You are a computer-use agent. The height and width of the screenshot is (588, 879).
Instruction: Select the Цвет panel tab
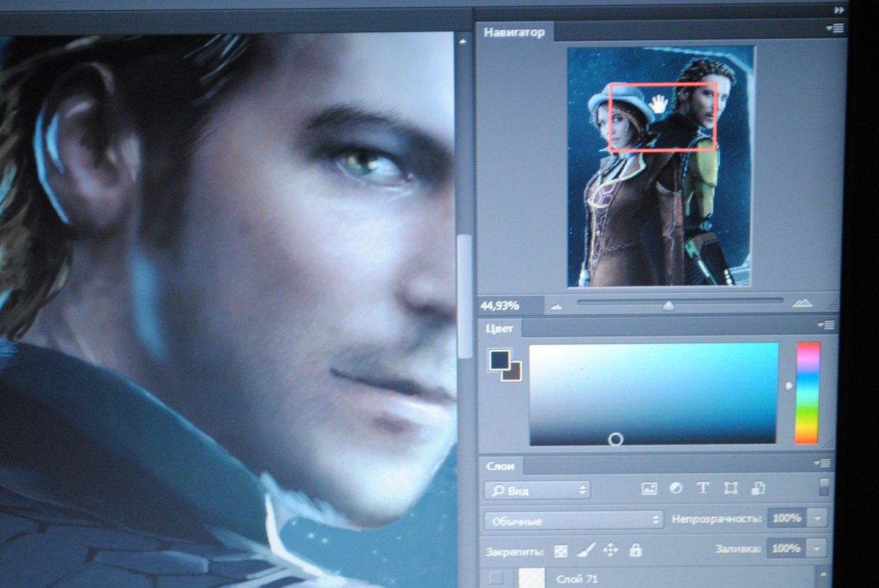(x=500, y=328)
